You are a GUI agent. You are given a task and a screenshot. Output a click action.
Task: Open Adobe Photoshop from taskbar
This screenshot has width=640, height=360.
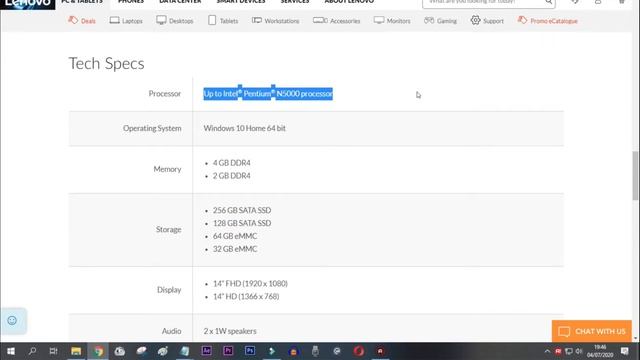250,351
